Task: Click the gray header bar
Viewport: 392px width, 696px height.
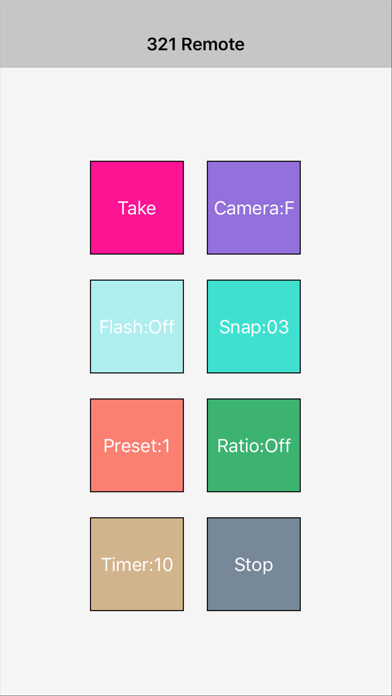Action: 196,34
